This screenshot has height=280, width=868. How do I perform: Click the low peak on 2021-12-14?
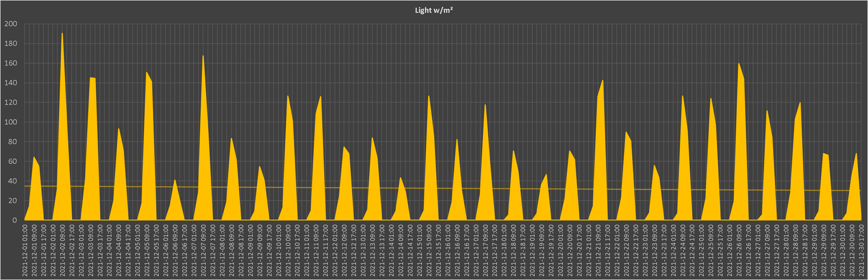pyautogui.click(x=400, y=178)
